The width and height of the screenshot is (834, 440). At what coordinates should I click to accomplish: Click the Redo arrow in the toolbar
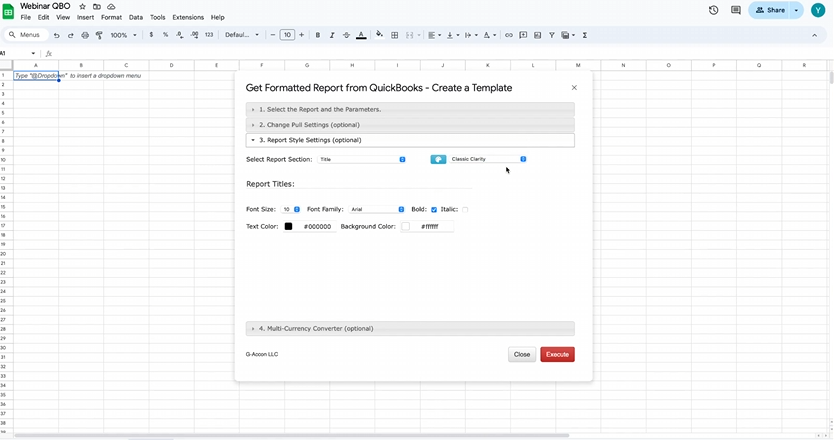click(x=70, y=35)
